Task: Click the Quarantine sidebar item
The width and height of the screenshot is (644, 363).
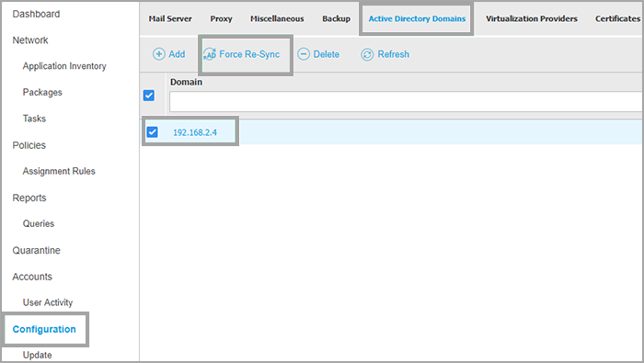Action: coord(36,250)
